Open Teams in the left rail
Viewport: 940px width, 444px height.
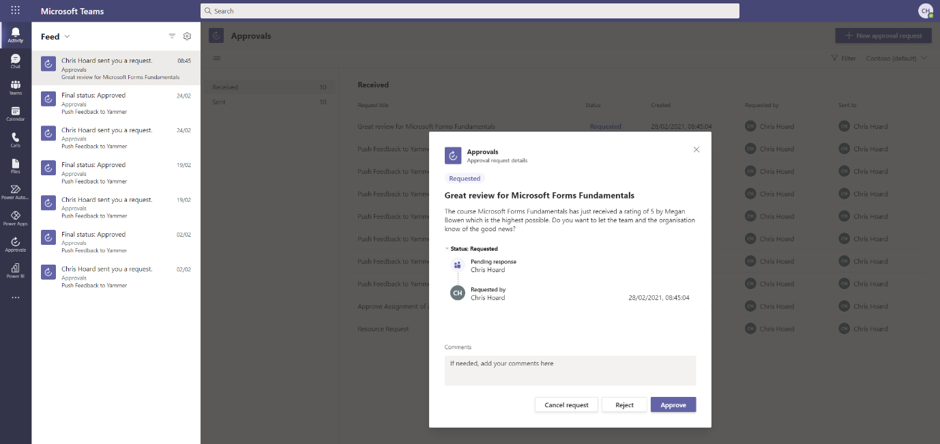16,87
